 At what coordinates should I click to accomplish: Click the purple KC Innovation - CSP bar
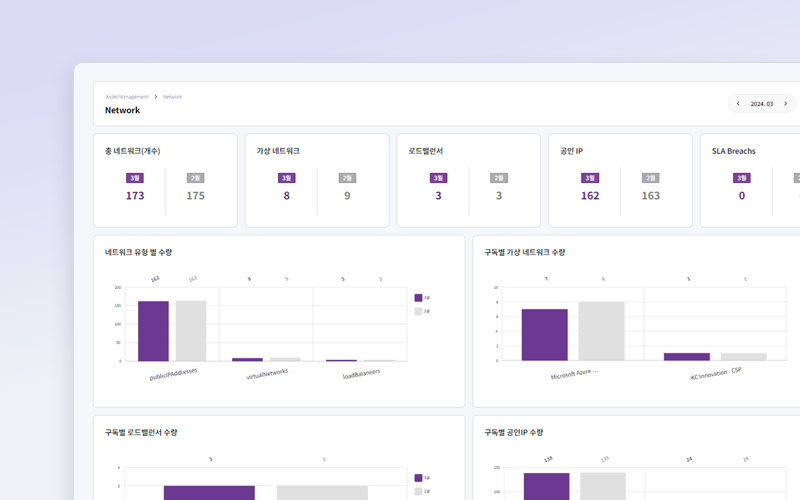[x=687, y=357]
